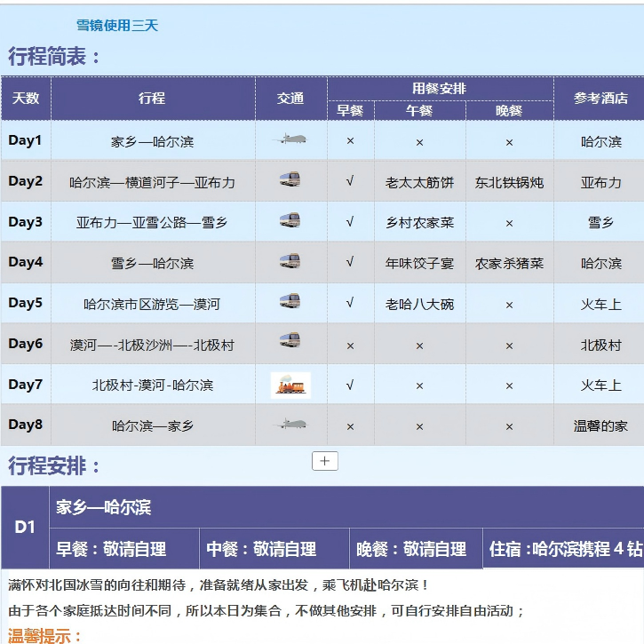Click the 雪镜使用三天 blue text
Image resolution: width=644 pixels, height=644 pixels.
pos(117,26)
